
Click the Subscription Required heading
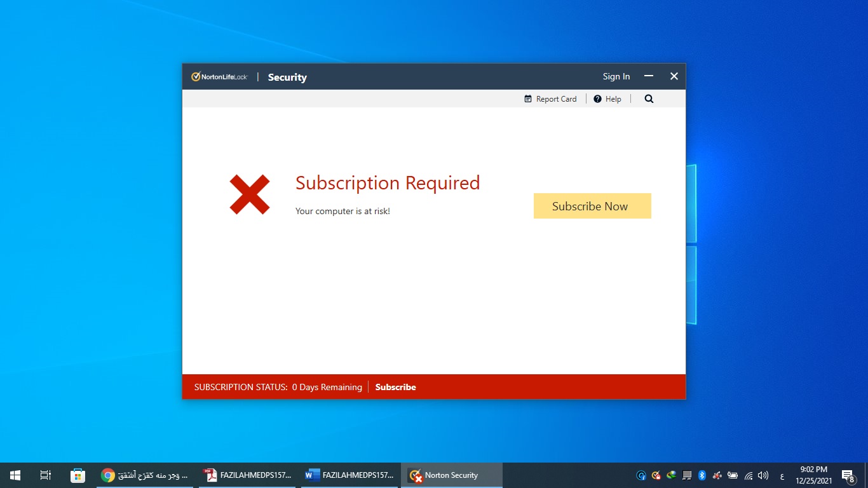388,183
